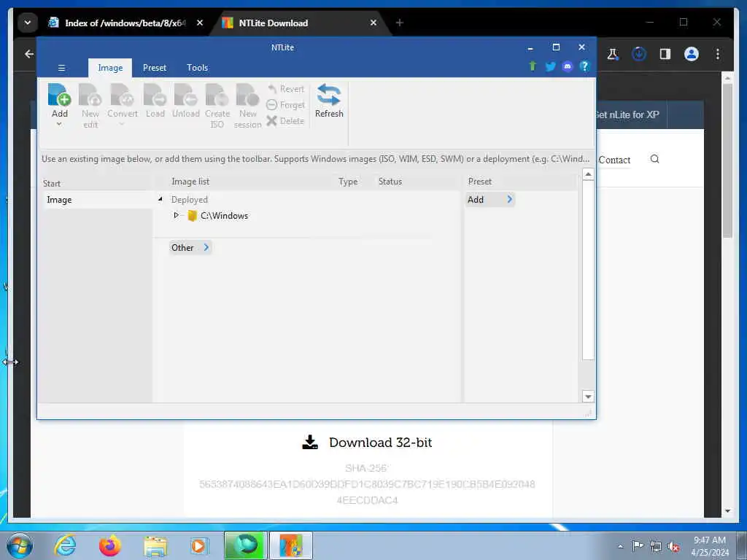Open Windows Explorer from taskbar

tap(155, 545)
